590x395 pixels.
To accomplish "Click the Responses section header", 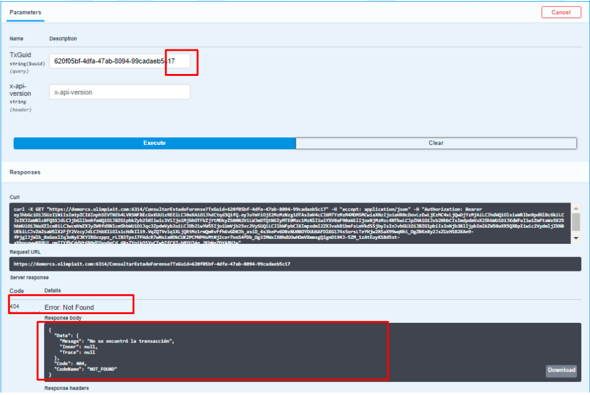I will tap(25, 172).
